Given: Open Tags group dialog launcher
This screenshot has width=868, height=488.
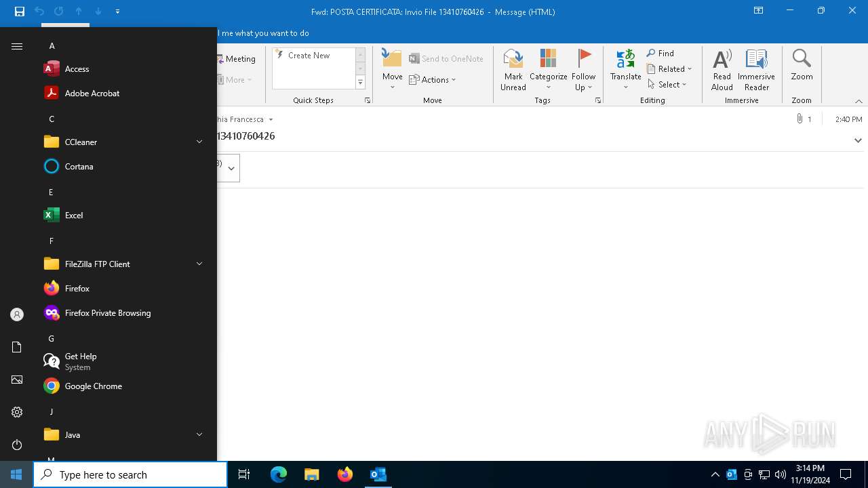Looking at the screenshot, I should 598,100.
